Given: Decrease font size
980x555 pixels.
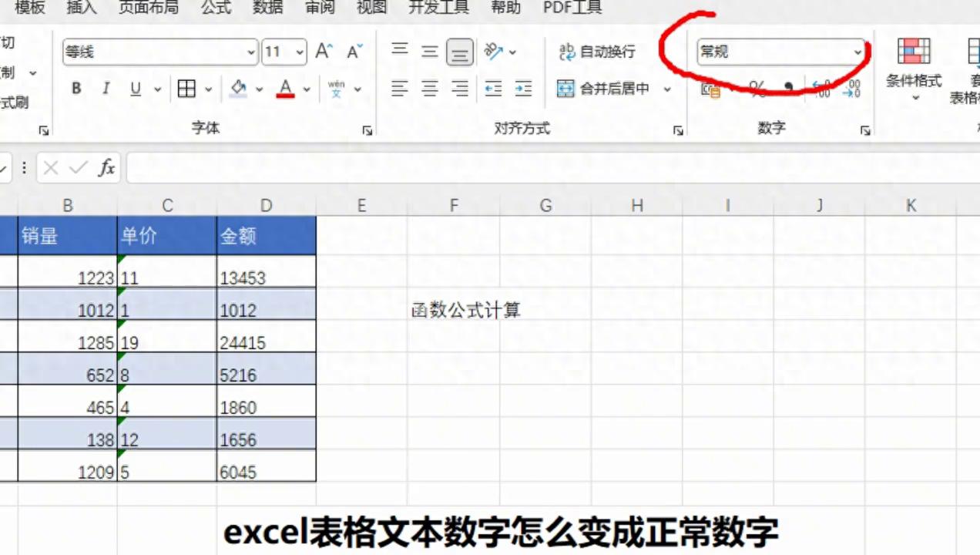Looking at the screenshot, I should pos(354,52).
